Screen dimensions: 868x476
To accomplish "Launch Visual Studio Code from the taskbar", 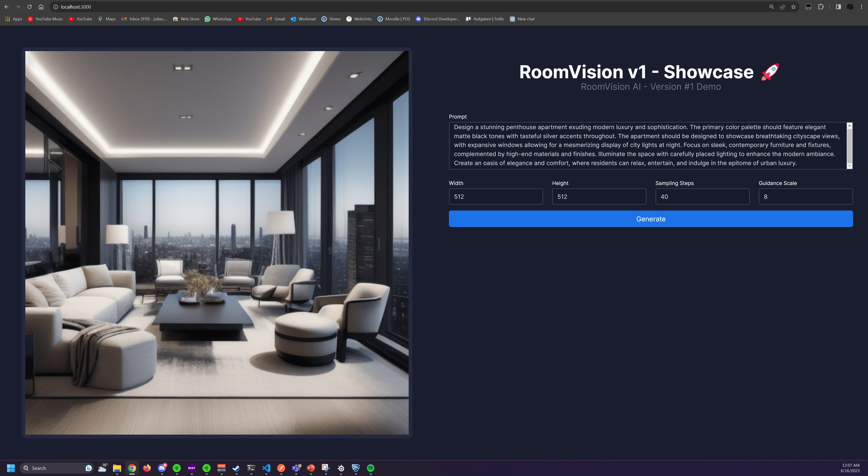I will pyautogui.click(x=267, y=468).
